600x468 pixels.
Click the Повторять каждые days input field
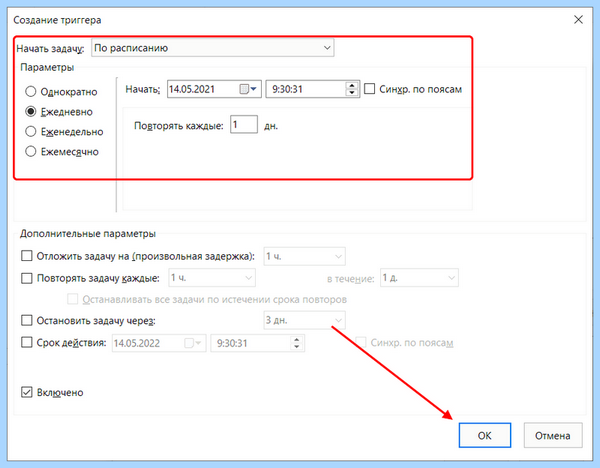244,125
